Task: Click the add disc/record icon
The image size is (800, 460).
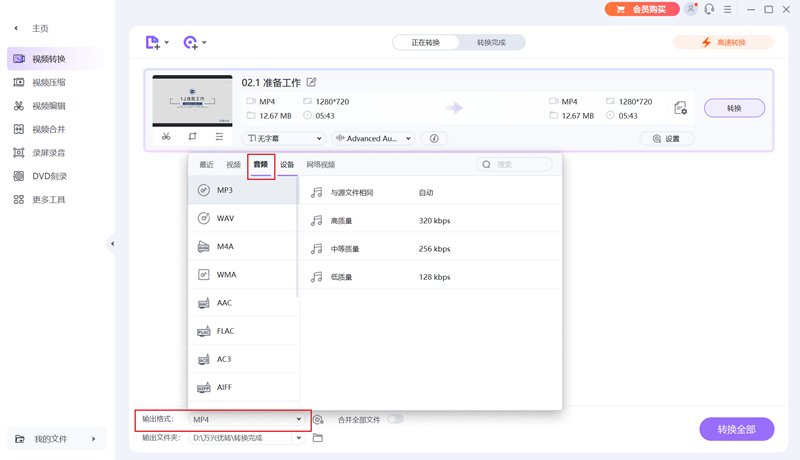Action: [190, 42]
